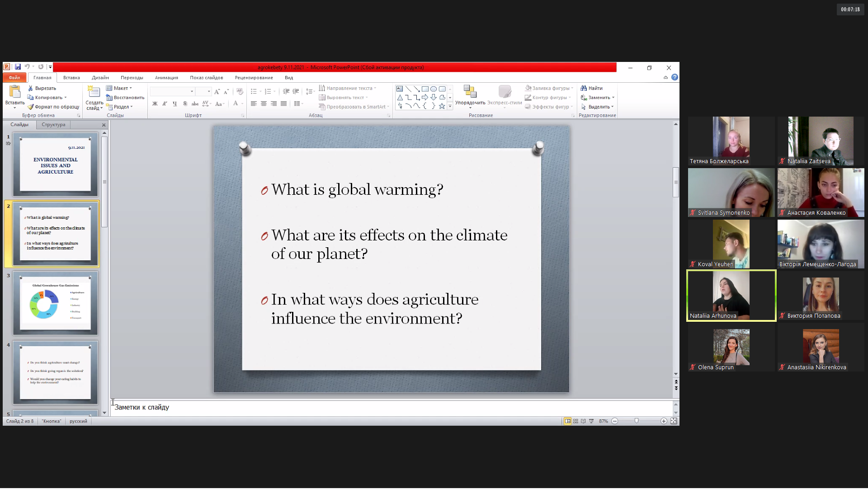Click the Восстановить reset button
The height and width of the screenshot is (489, 868).
(x=125, y=98)
